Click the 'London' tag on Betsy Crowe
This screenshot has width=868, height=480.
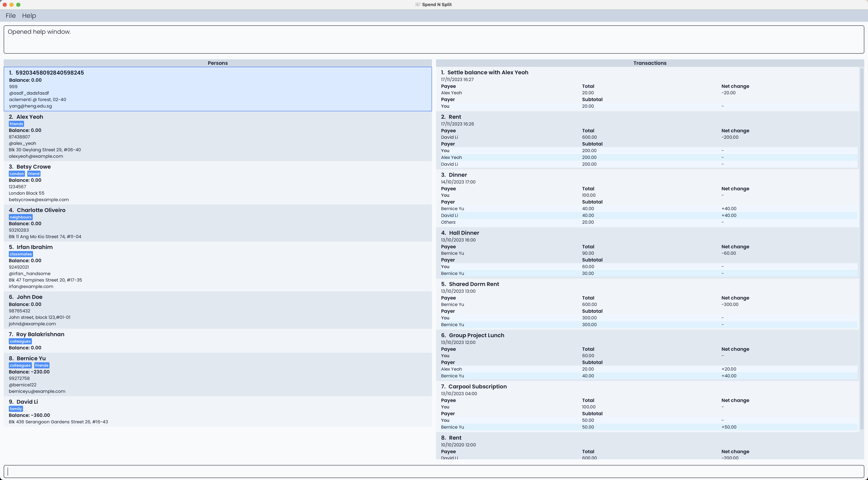tap(16, 174)
